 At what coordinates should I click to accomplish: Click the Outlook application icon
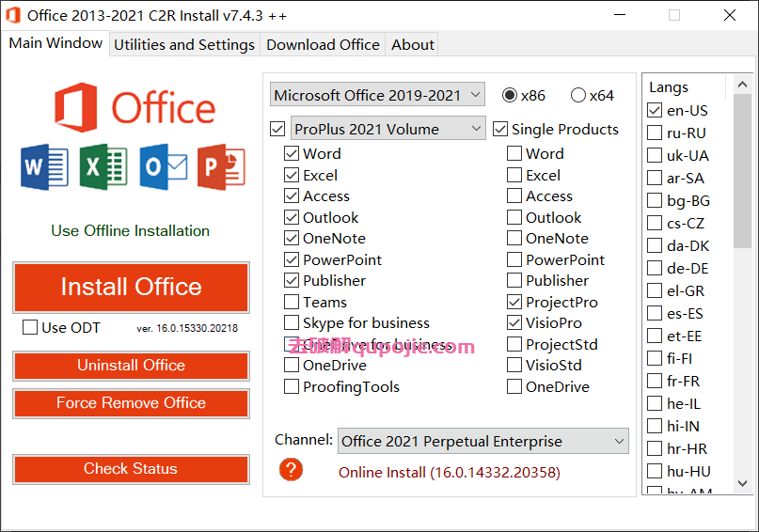pos(163,167)
